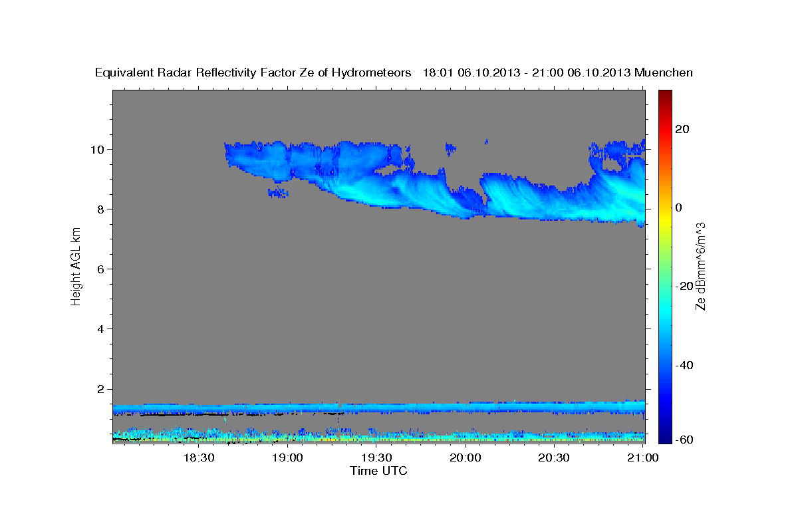Image resolution: width=798 pixels, height=532 pixels.
Task: Click the height axis label 6
Action: [x=102, y=269]
